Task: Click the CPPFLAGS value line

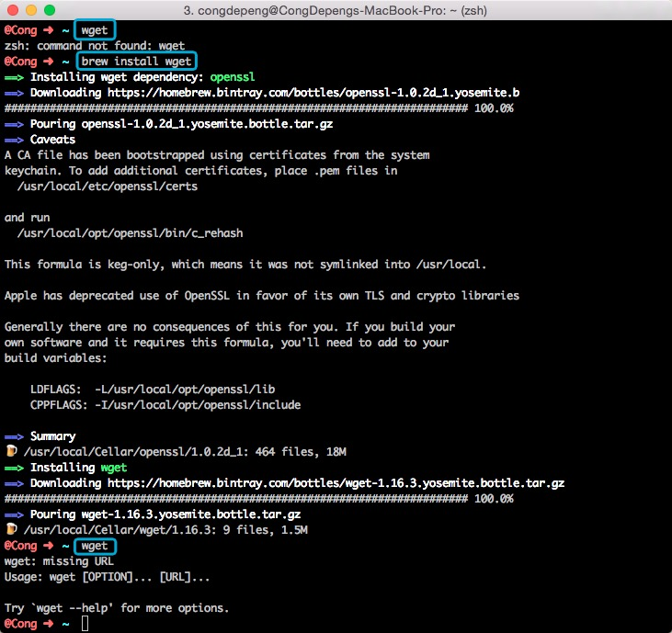Action: coord(165,405)
